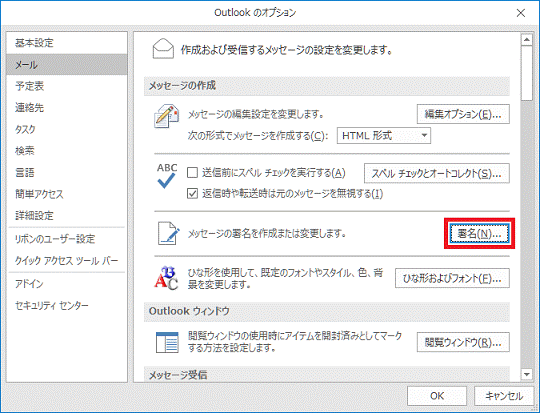Open セキュリティ センター options
Image resolution: width=540 pixels, height=413 pixels.
[x=67, y=306]
